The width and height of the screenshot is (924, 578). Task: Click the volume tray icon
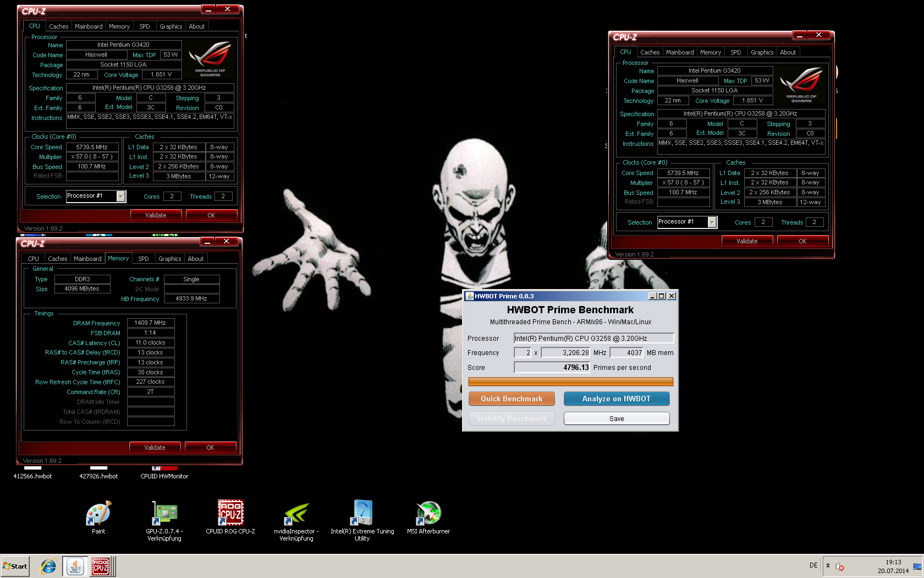[x=839, y=566]
